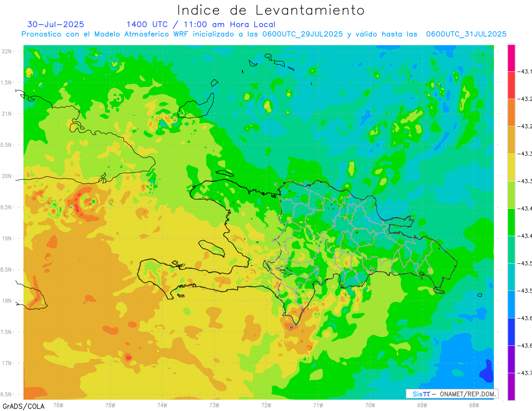
Task: Click the '21N' latitude label
Action: click(x=7, y=114)
